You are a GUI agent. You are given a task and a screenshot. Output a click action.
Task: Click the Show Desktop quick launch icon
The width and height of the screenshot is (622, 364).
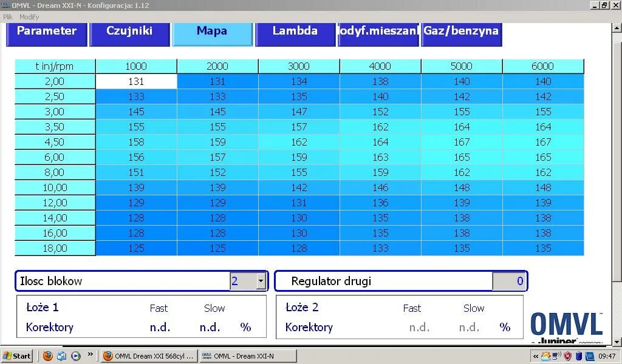(61, 356)
